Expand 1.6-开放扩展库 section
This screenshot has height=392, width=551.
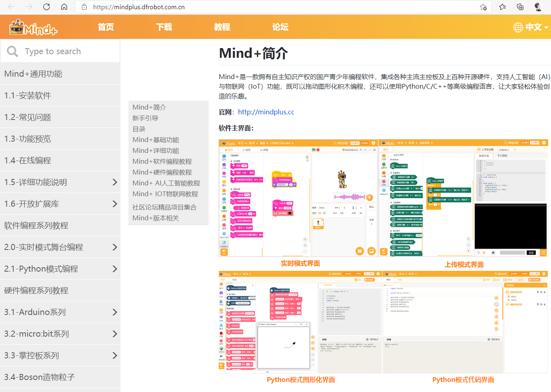(x=114, y=204)
